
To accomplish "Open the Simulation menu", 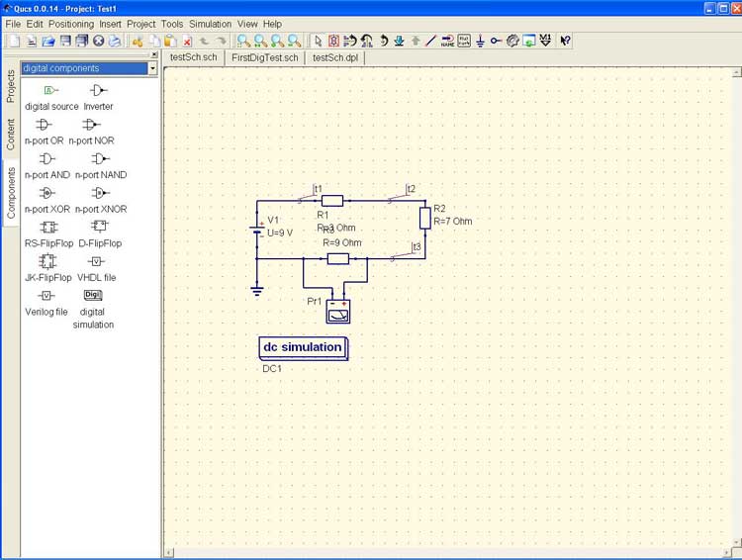I will pos(210,24).
